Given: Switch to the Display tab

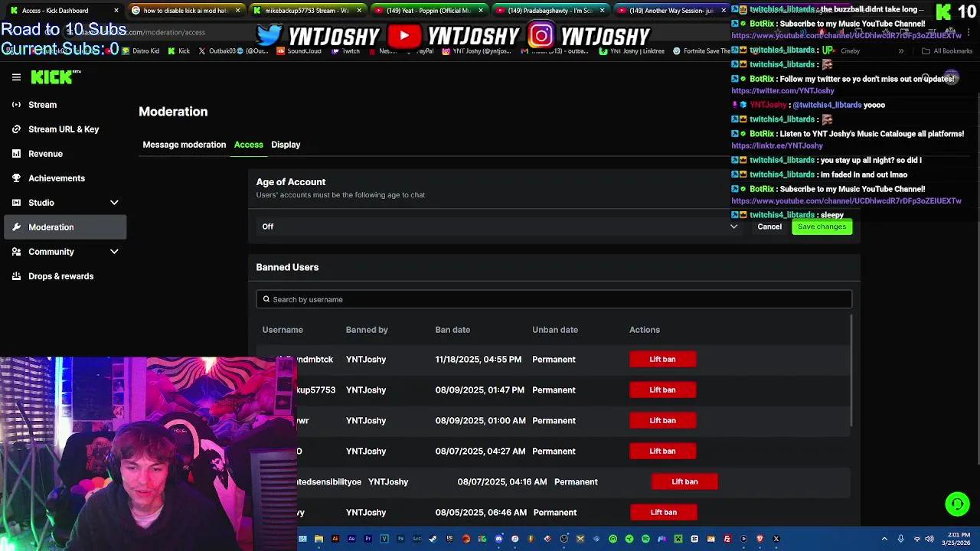Looking at the screenshot, I should point(286,145).
